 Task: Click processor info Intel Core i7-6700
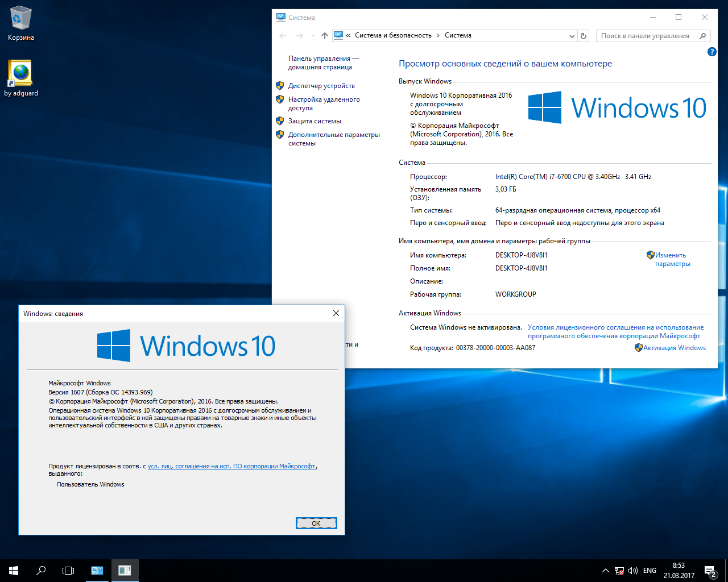click(573, 177)
